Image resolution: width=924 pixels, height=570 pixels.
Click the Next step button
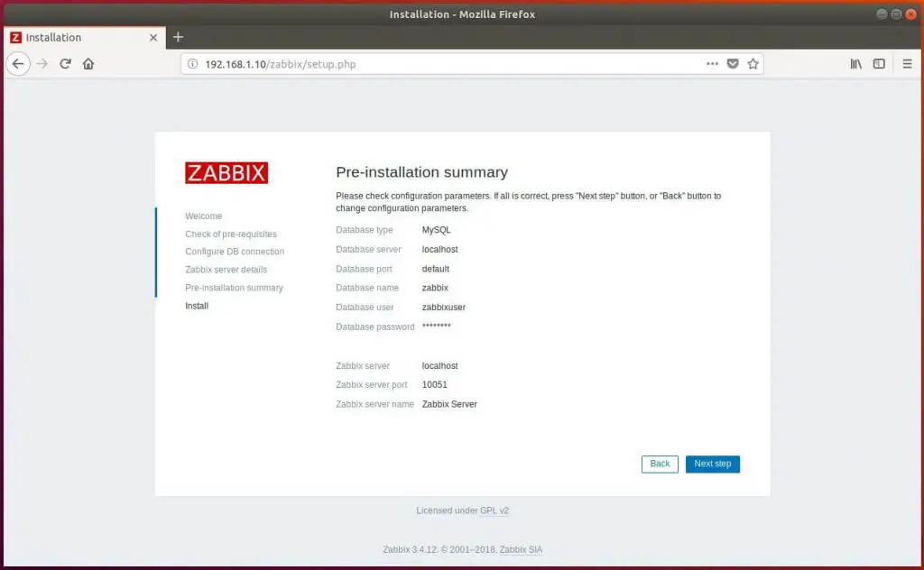(x=713, y=464)
